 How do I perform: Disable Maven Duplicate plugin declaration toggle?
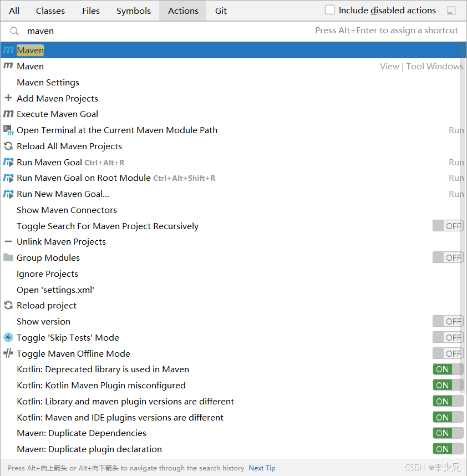(x=448, y=449)
